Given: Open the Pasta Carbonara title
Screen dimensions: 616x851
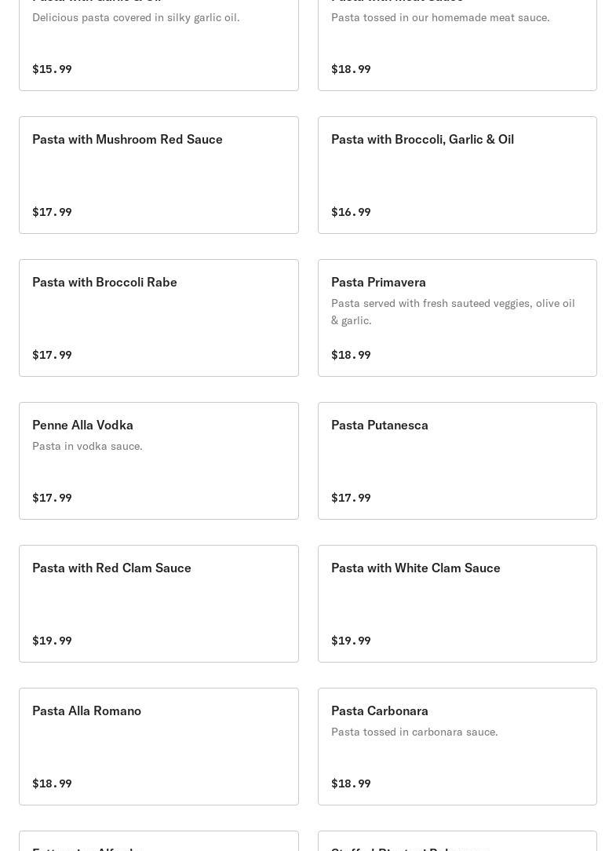Looking at the screenshot, I should tap(379, 710).
